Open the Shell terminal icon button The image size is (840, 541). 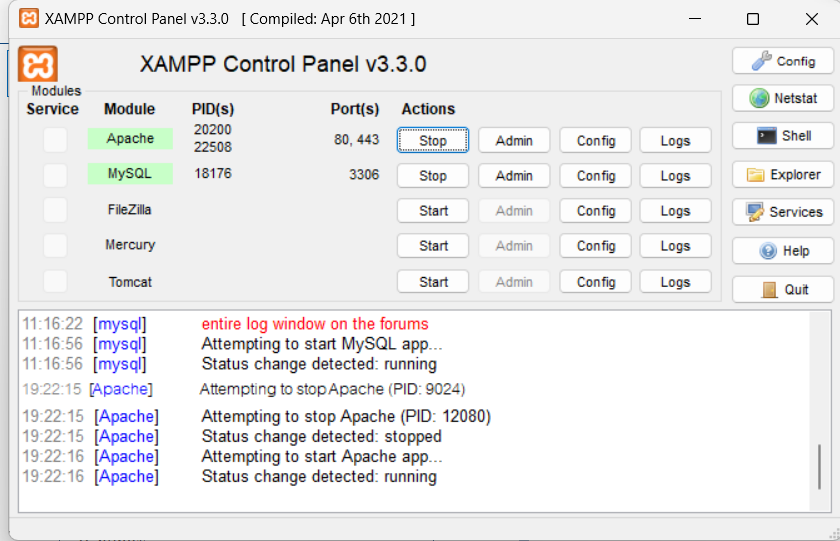point(782,136)
